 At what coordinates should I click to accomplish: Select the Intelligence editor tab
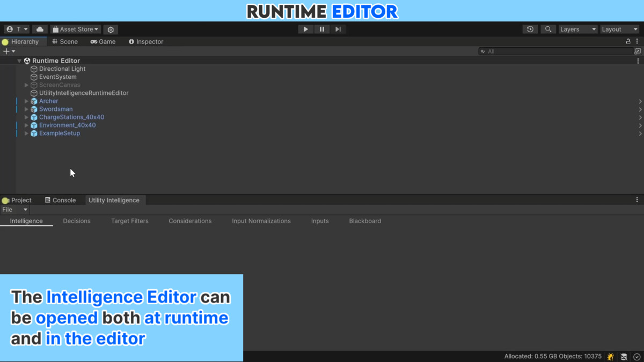26,221
